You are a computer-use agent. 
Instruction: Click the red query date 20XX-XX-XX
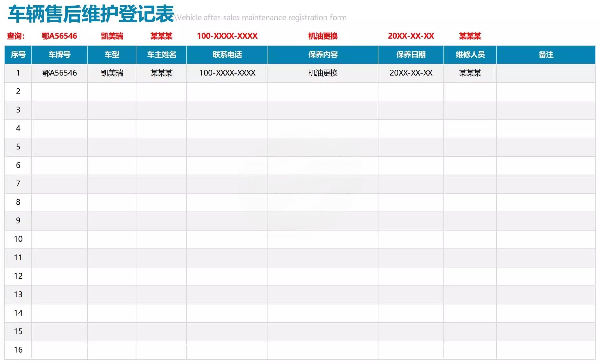point(411,36)
